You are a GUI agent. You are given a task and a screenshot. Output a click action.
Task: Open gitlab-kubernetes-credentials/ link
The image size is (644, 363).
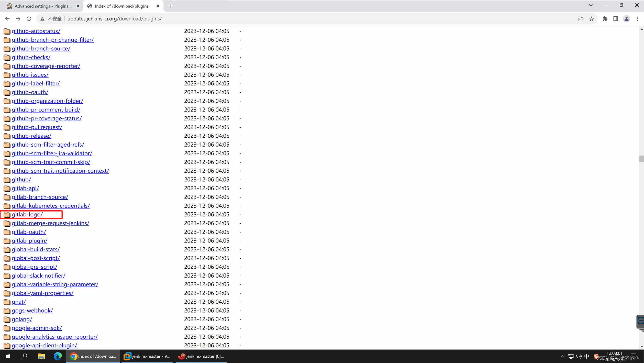(x=51, y=206)
